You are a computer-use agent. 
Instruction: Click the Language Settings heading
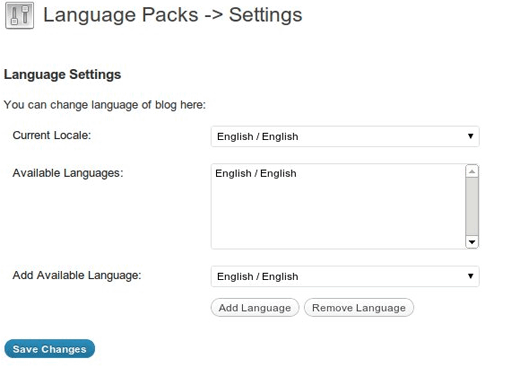tap(62, 74)
